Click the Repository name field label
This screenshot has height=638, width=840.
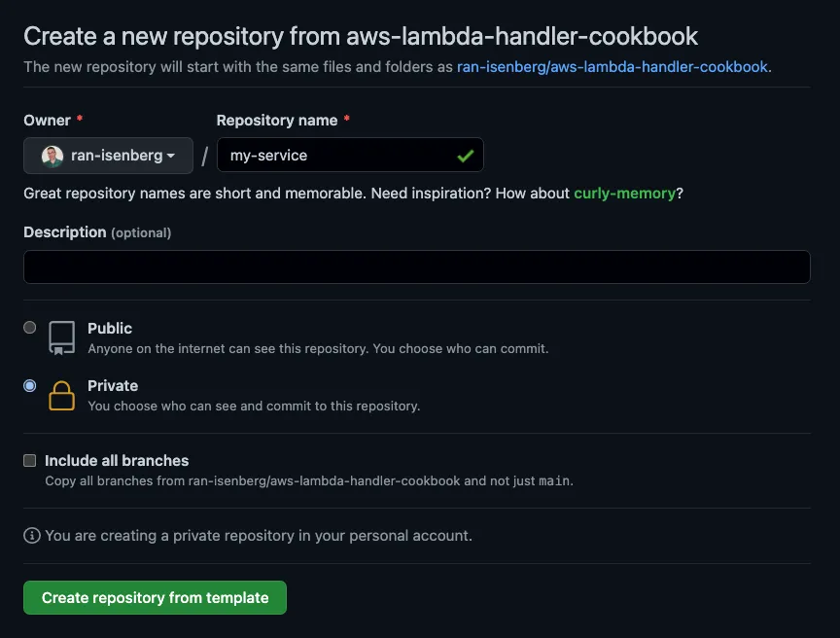pyautogui.click(x=277, y=121)
